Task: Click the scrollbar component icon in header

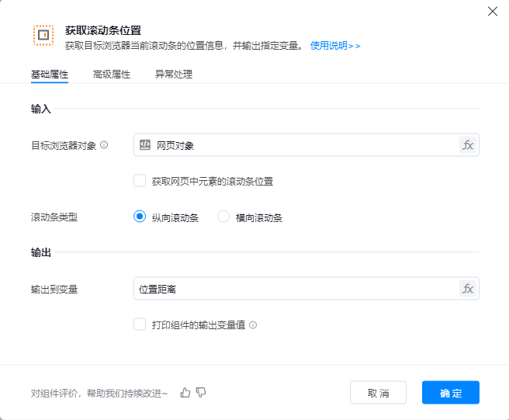Action: pyautogui.click(x=43, y=36)
